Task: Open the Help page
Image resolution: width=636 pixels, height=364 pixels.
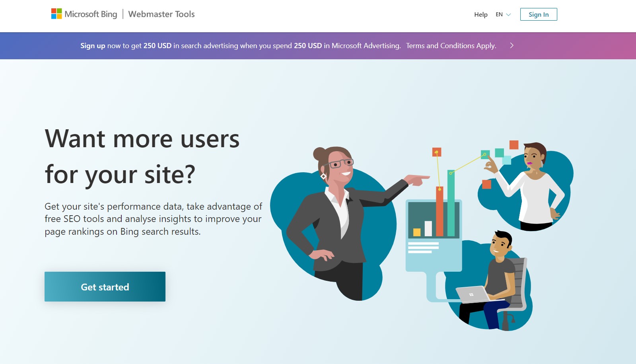Action: [x=480, y=15]
